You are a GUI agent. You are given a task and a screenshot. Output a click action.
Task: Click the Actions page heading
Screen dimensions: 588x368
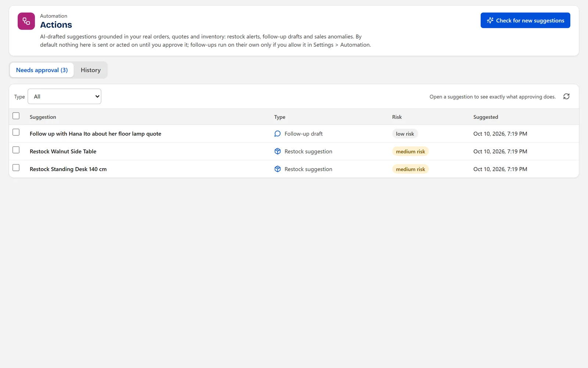tap(56, 25)
